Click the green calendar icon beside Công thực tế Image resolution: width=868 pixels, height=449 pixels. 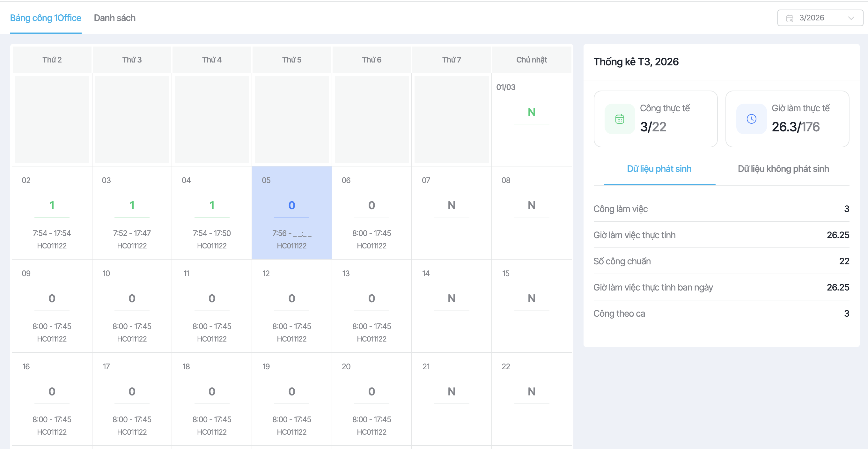619,119
